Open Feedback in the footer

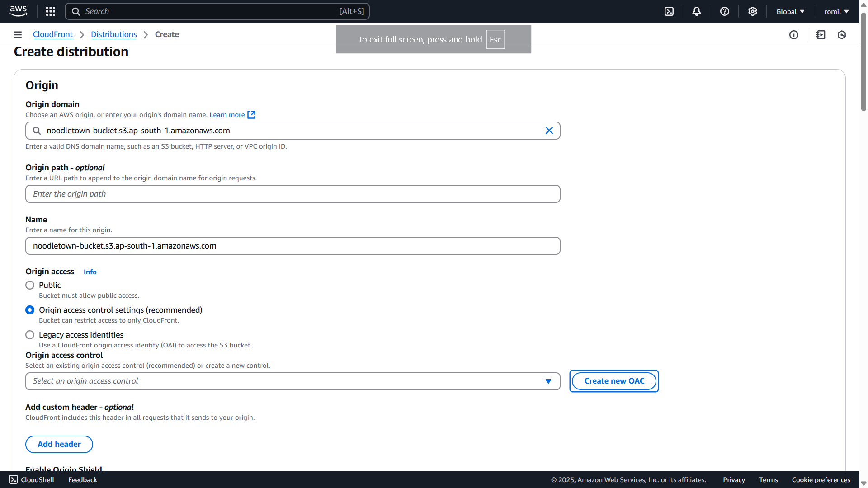click(83, 480)
